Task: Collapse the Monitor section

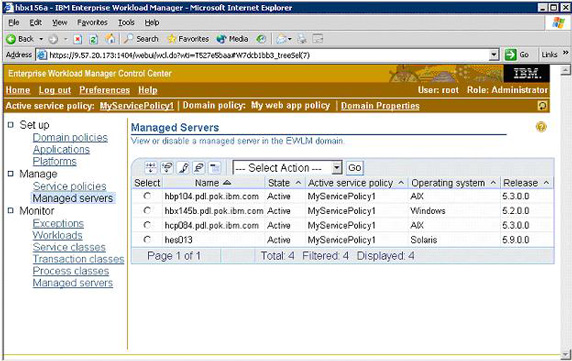Action: click(11, 210)
